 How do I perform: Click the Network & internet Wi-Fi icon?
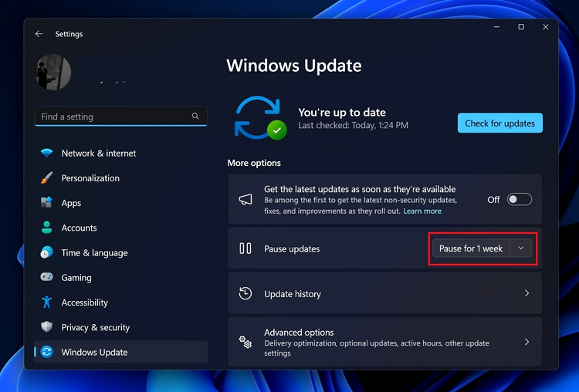(x=46, y=153)
